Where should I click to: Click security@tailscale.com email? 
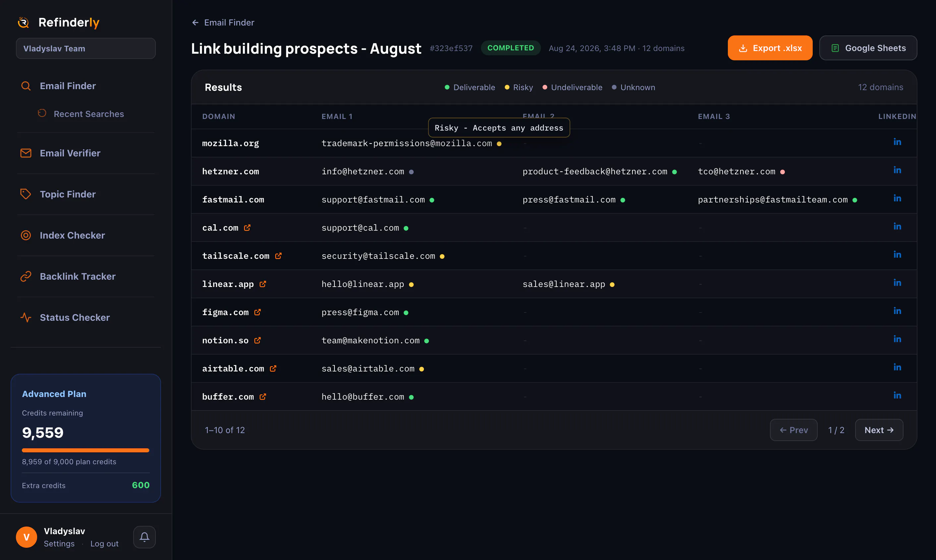click(x=378, y=256)
